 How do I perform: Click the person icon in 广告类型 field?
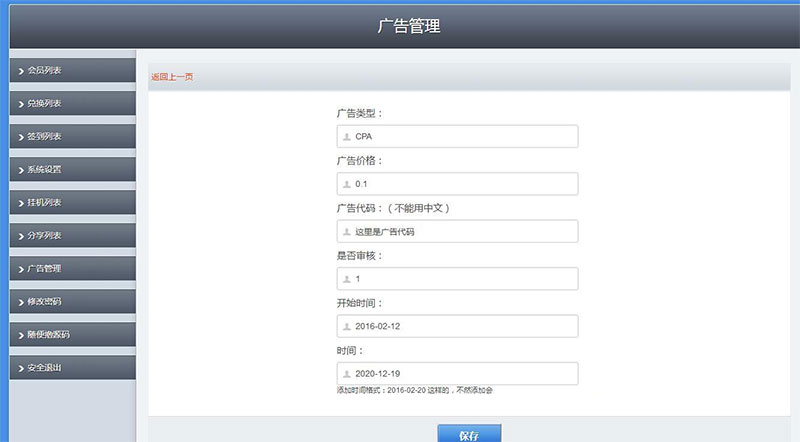coord(347,137)
